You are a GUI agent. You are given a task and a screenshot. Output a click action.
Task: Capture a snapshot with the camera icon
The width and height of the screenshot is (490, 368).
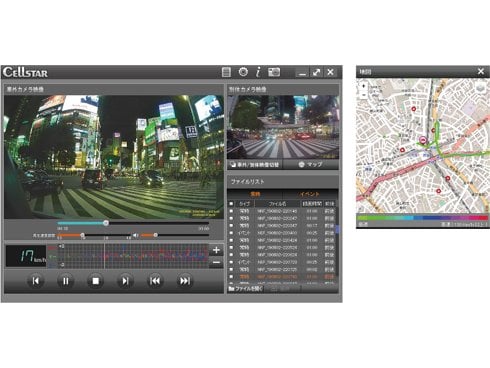click(274, 72)
